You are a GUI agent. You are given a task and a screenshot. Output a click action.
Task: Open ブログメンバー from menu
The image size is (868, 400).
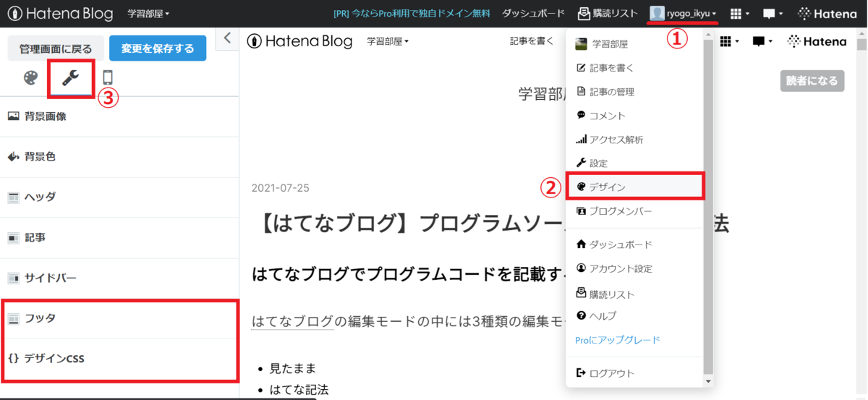click(634, 211)
